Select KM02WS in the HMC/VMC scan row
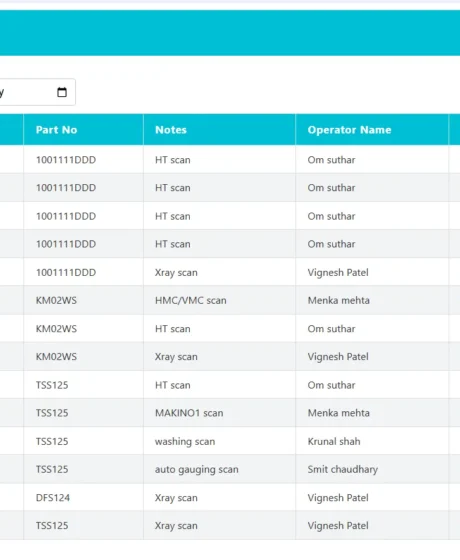The height and width of the screenshot is (560, 460). point(56,300)
